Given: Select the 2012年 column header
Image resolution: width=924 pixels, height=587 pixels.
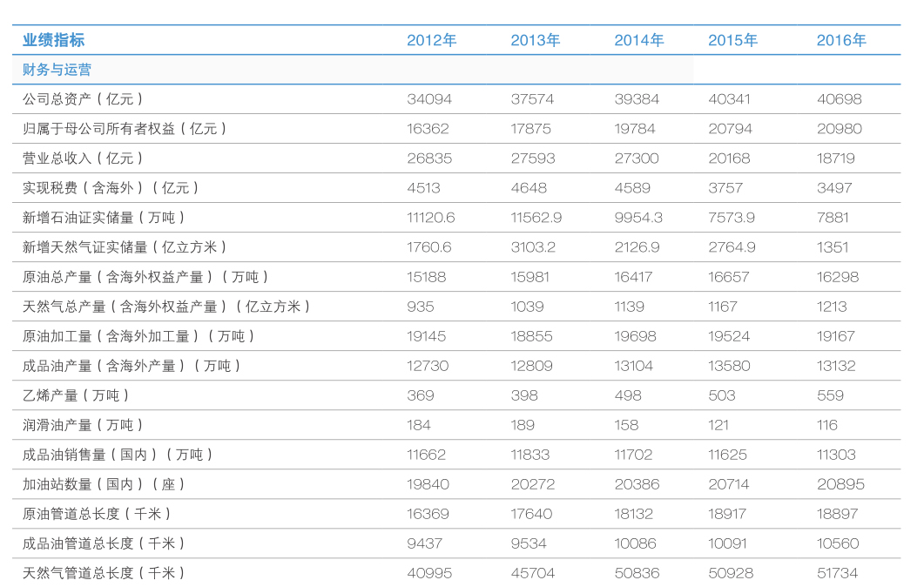Looking at the screenshot, I should [431, 40].
